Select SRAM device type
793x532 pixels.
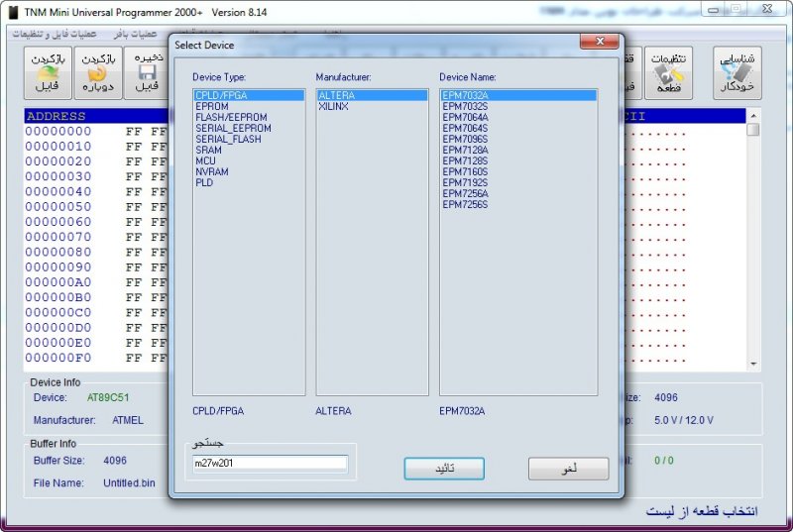click(x=208, y=150)
